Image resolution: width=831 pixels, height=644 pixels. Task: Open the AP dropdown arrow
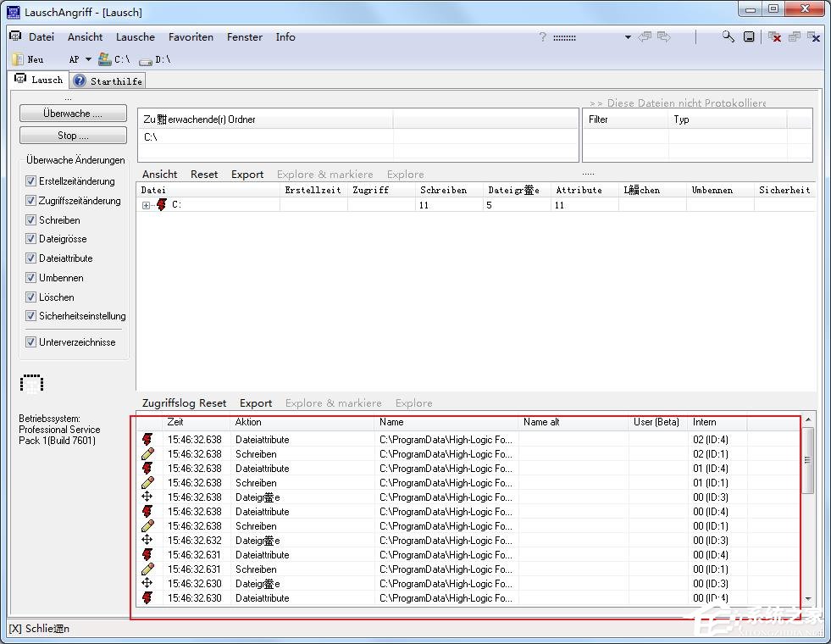coord(88,59)
